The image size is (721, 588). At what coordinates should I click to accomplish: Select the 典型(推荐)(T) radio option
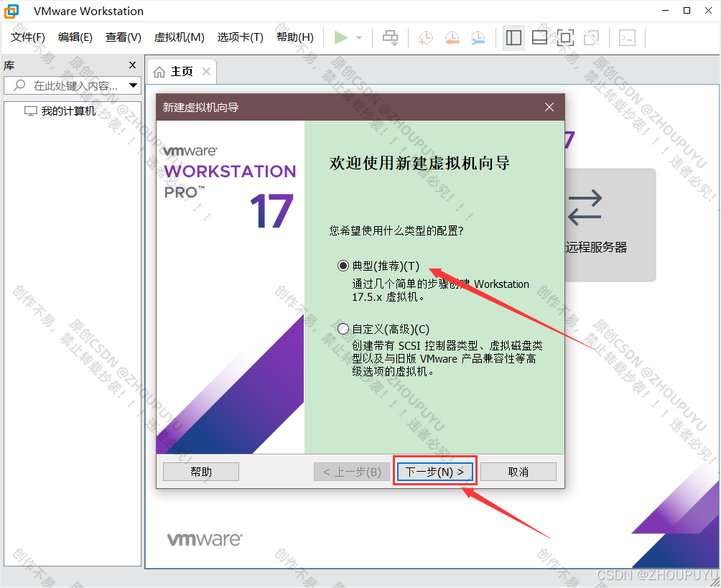[343, 266]
